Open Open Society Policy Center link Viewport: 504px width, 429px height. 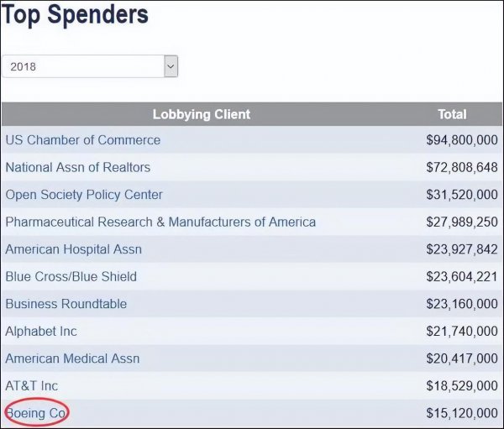point(84,195)
